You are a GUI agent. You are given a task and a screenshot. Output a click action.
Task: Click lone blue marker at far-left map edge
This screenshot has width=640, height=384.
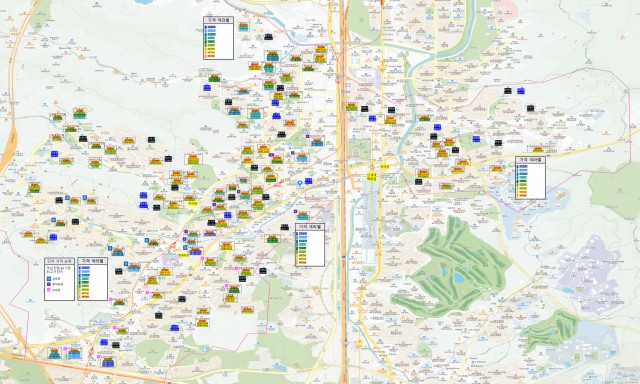(54, 154)
